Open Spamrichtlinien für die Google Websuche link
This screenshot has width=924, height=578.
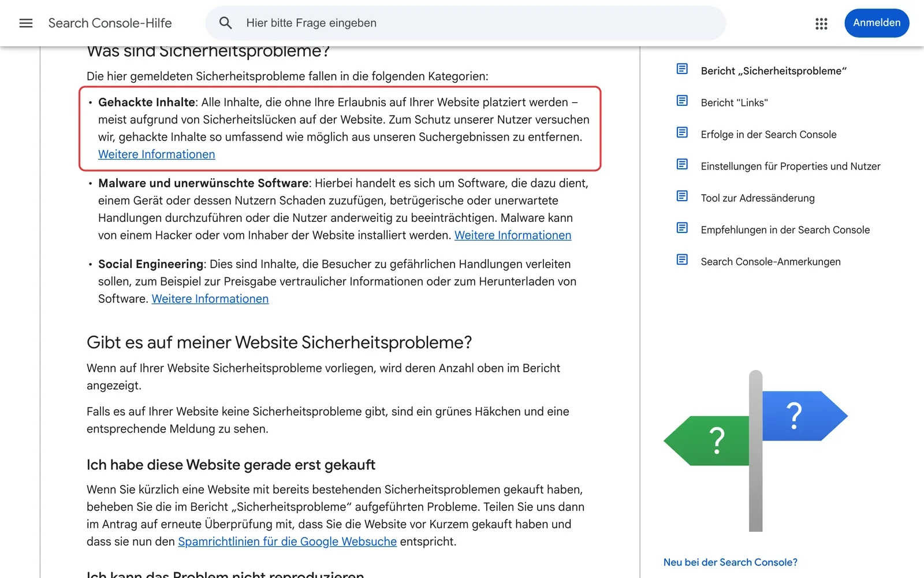(x=288, y=542)
